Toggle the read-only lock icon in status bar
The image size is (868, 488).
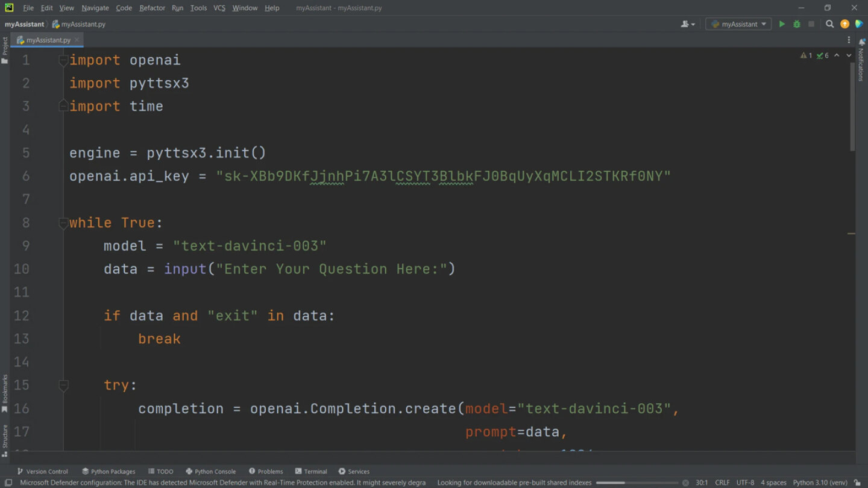(x=857, y=483)
